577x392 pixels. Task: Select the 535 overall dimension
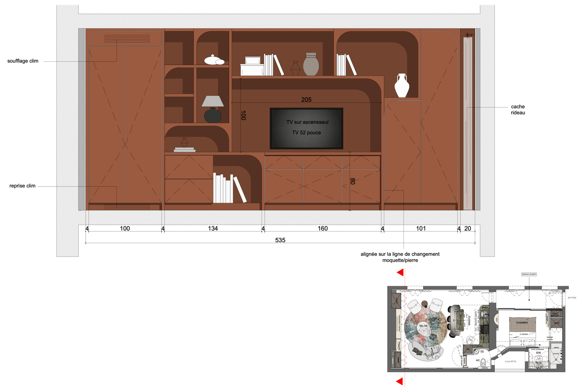(x=280, y=240)
